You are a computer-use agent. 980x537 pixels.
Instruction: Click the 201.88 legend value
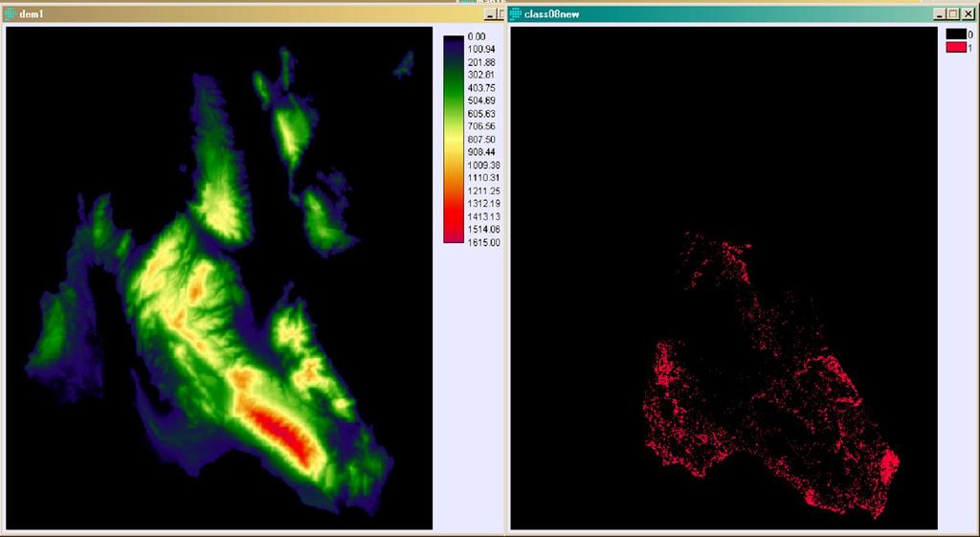tap(481, 62)
